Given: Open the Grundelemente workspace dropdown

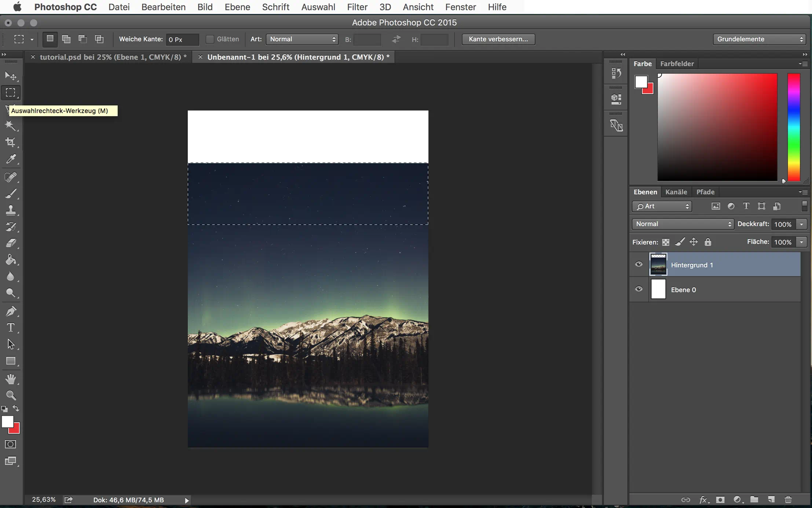Looking at the screenshot, I should [759, 39].
